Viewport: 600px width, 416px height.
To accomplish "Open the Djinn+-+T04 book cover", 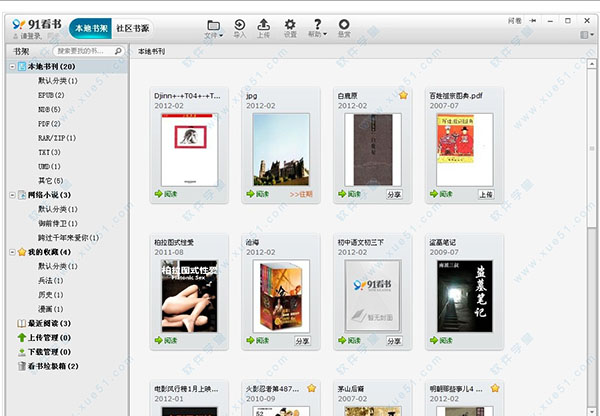I will 189,150.
